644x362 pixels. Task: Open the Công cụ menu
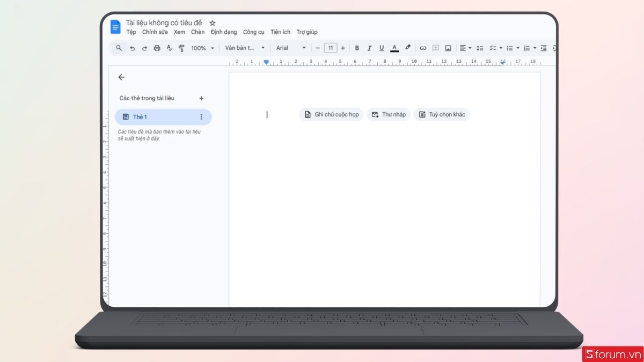(253, 32)
